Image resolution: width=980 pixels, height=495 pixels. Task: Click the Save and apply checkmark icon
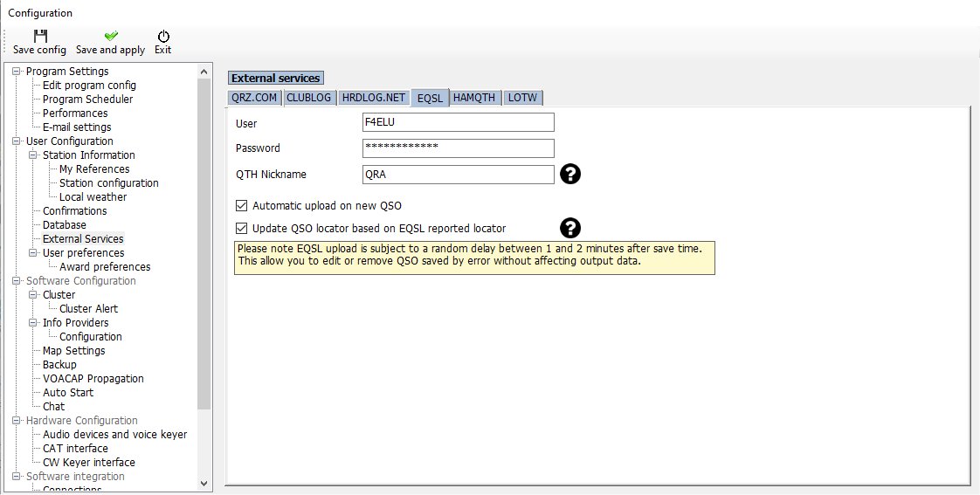[x=110, y=37]
